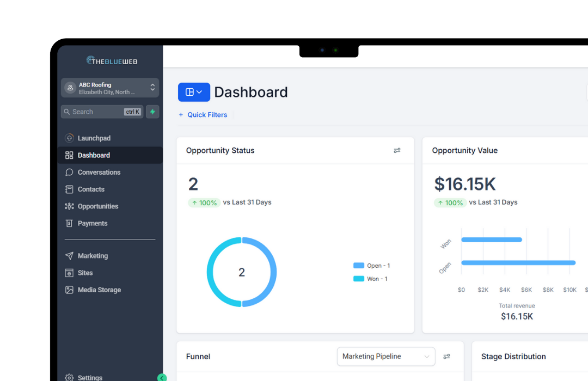Screen dimensions: 588x381
Task: Click the 100% badge in Opportunity Status
Action: click(x=204, y=203)
